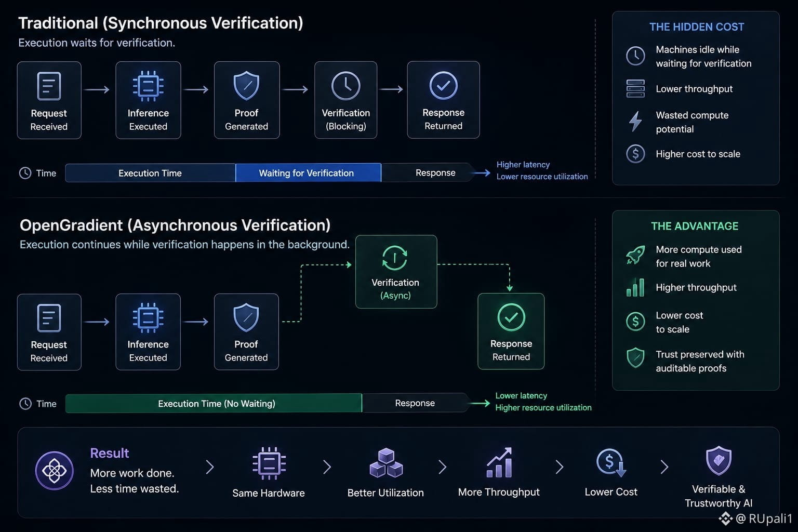Viewport: 798px width, 532px height.
Task: Click the chip icon above Same Hardware
Action: (269, 463)
